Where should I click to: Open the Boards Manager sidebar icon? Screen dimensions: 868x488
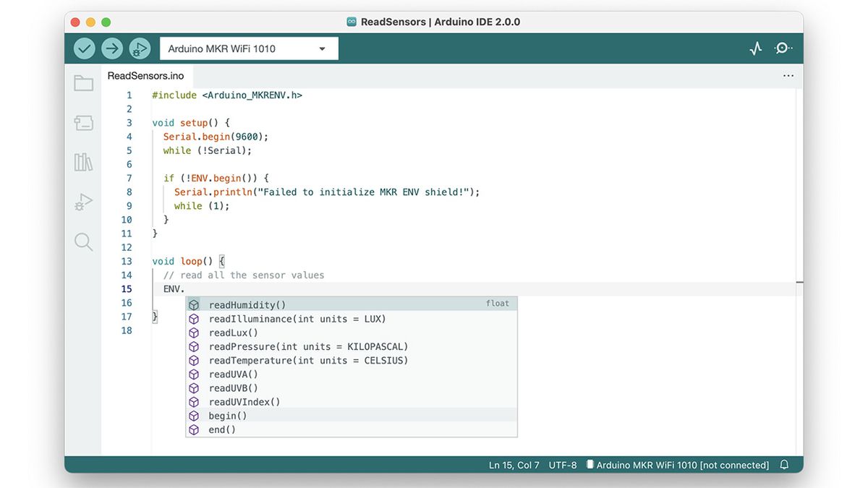tap(83, 123)
